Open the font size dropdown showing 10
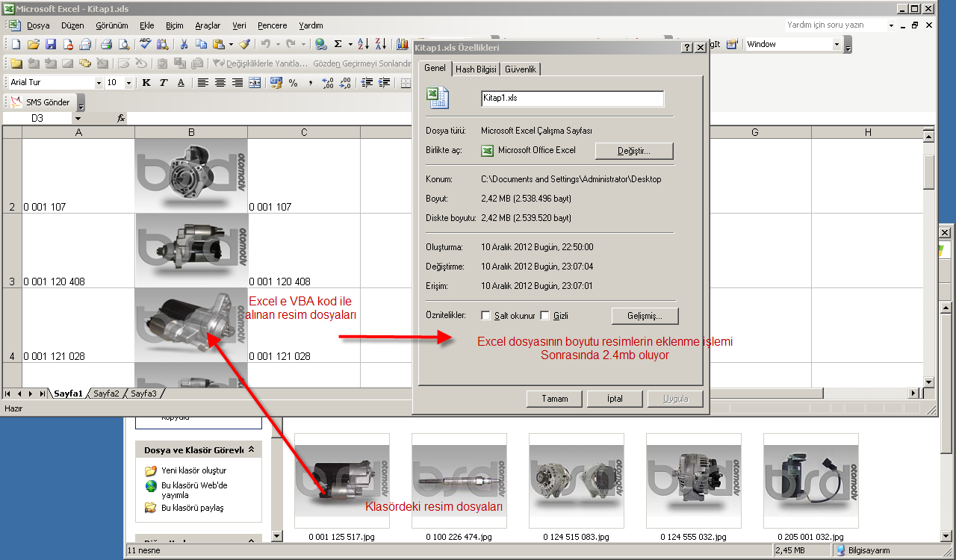 tap(128, 82)
